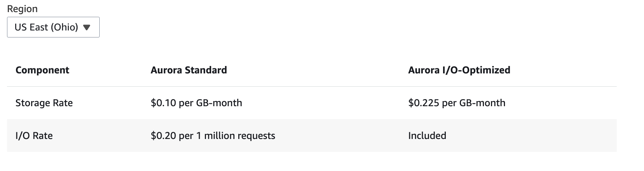
Task: Click the Aurora Standard column header
Action: [x=189, y=70]
